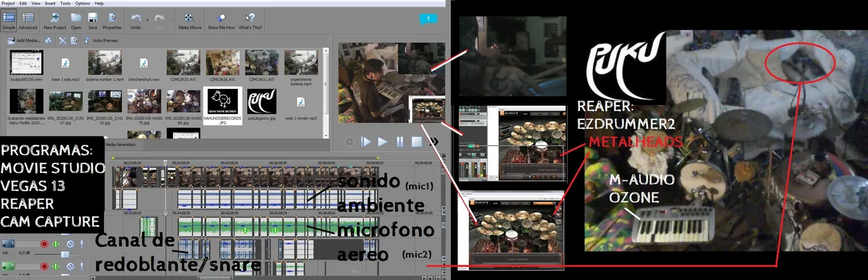
Task: Select the chinchanchun.wav audio file icon
Action: (x=144, y=63)
